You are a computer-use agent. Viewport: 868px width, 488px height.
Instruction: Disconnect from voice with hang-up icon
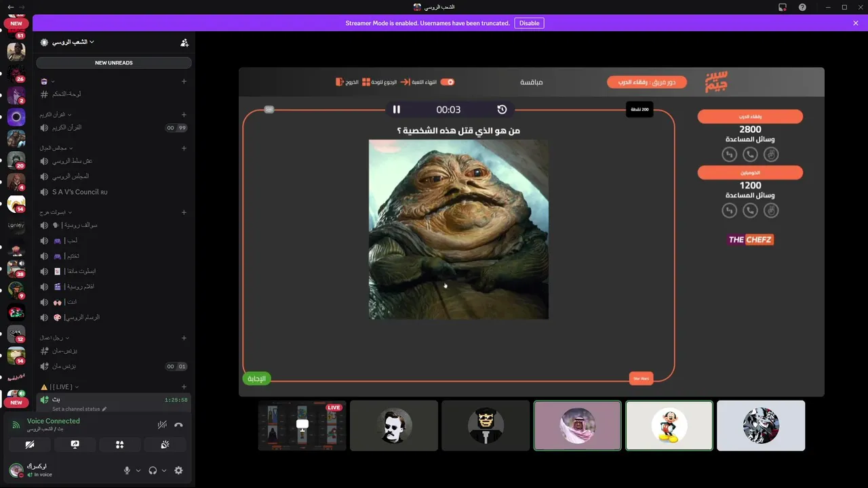click(178, 425)
